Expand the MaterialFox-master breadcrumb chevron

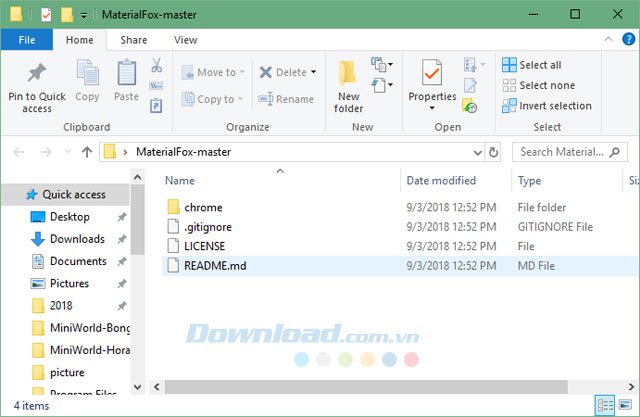(125, 152)
